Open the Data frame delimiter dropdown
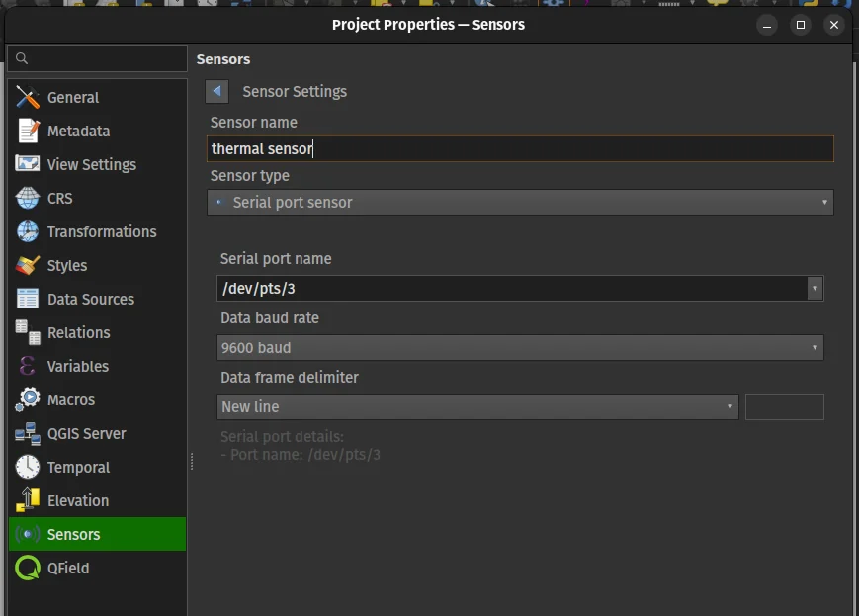This screenshot has height=616, width=859. point(476,407)
